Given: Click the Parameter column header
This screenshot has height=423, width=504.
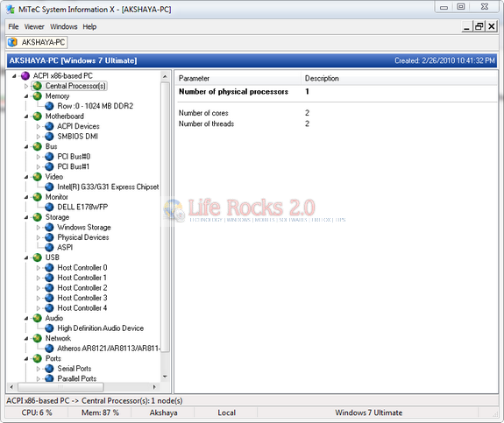Looking at the screenshot, I should (x=238, y=78).
